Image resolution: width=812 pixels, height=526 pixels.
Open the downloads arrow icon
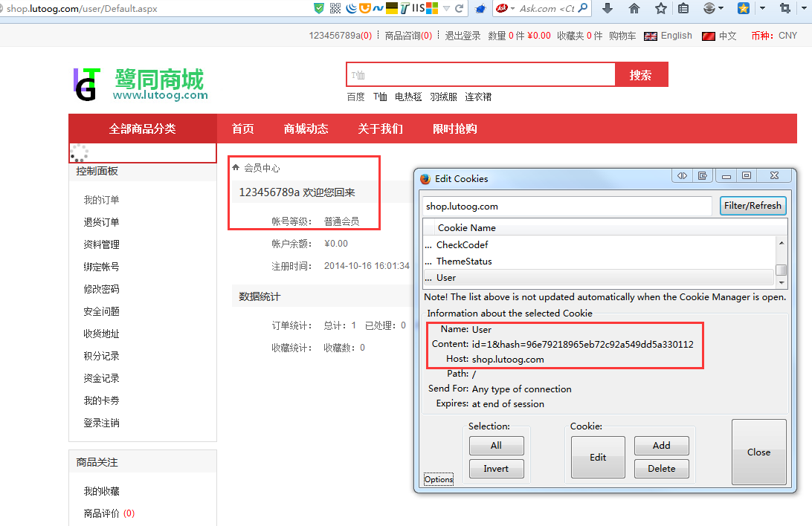coord(608,8)
